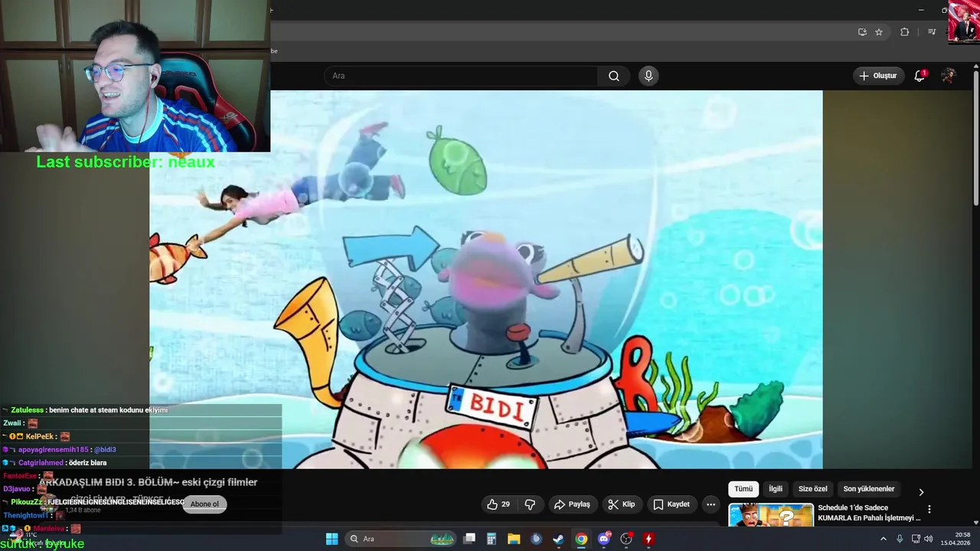The image size is (980, 551).
Task: Open the Windows Start menu
Action: click(x=332, y=539)
